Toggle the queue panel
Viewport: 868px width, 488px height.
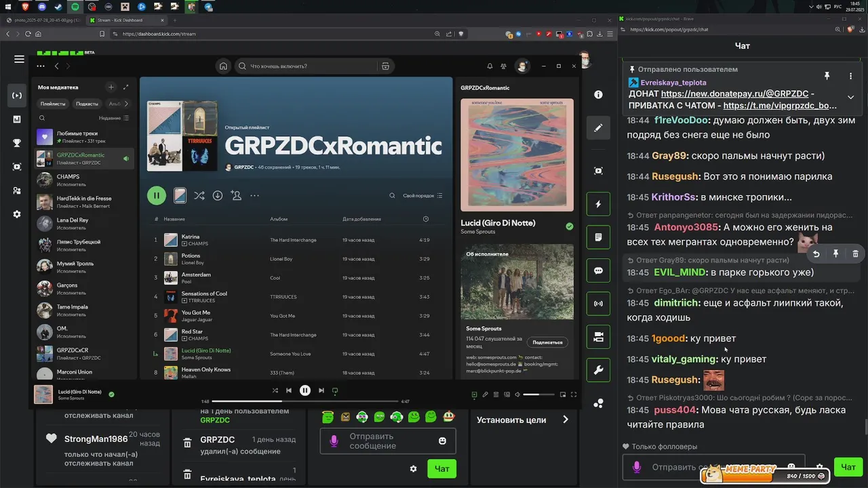(495, 394)
